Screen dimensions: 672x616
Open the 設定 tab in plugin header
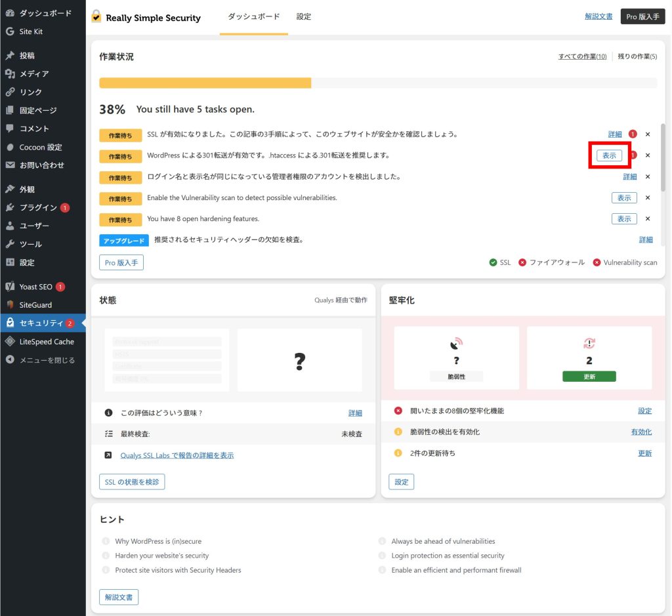click(303, 16)
